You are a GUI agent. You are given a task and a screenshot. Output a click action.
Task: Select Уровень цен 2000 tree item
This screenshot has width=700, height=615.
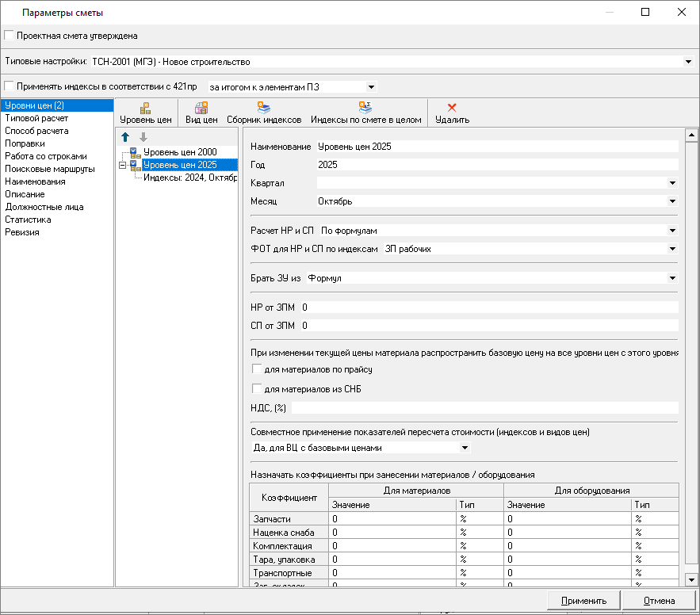tap(180, 152)
